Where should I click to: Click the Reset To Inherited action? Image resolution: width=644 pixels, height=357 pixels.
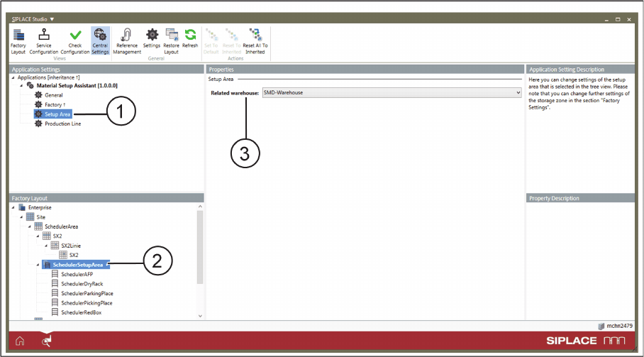(232, 41)
